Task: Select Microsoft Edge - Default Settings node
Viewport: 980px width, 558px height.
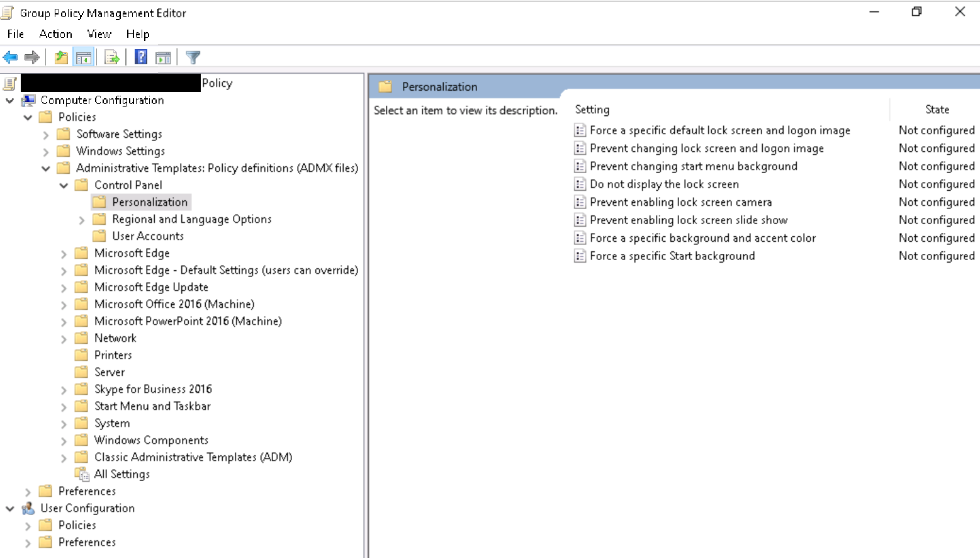Action: pos(226,270)
